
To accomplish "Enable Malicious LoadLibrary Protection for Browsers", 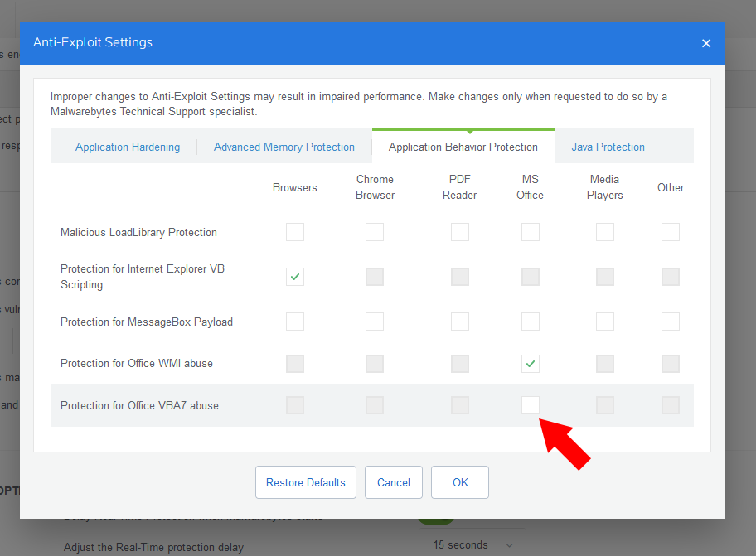I will tap(295, 232).
